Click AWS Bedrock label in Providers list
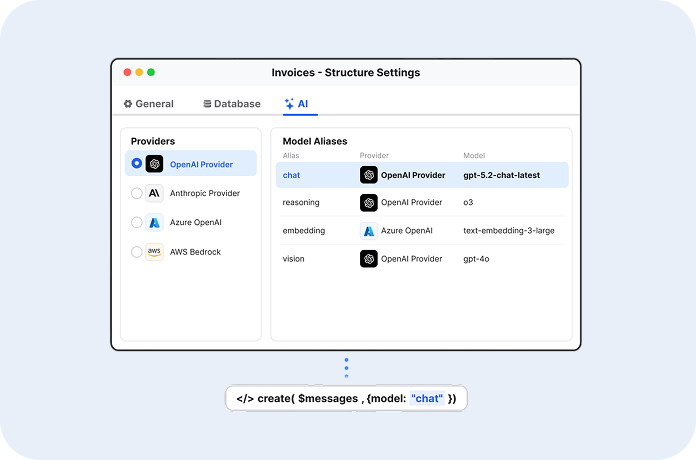This screenshot has width=696, height=460. 195,252
